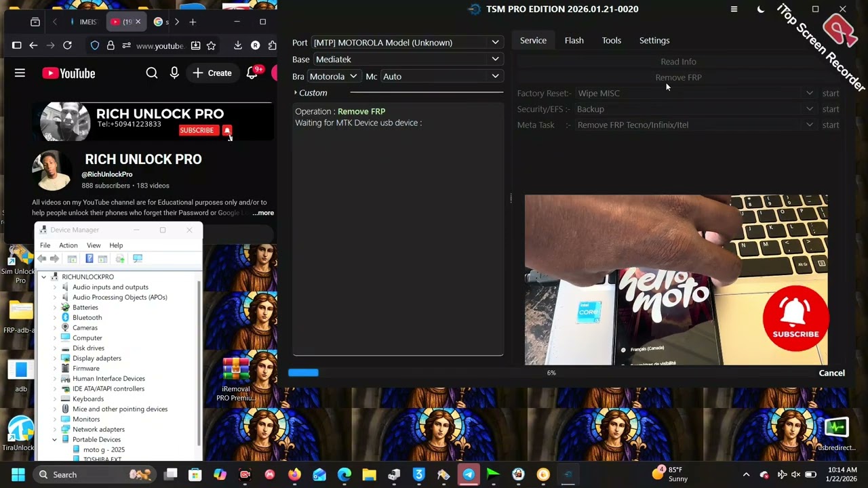The width and height of the screenshot is (868, 488).
Task: Switch to the Settings tab
Action: [654, 41]
